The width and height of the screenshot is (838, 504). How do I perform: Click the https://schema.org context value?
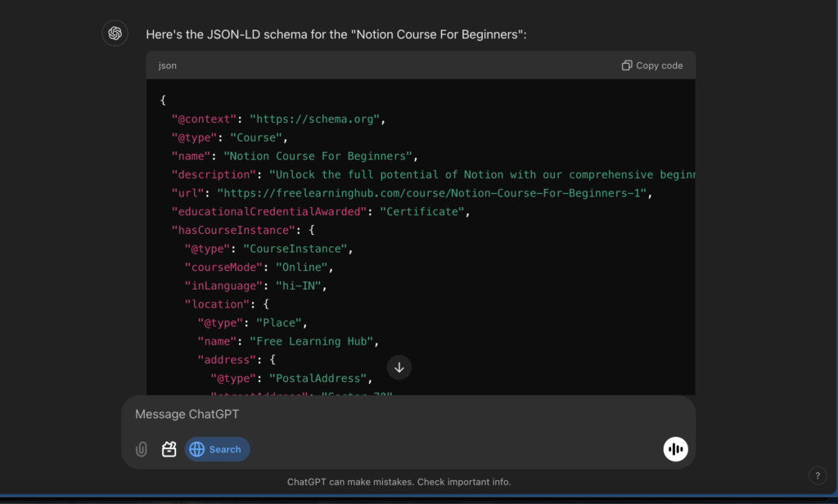coord(314,119)
